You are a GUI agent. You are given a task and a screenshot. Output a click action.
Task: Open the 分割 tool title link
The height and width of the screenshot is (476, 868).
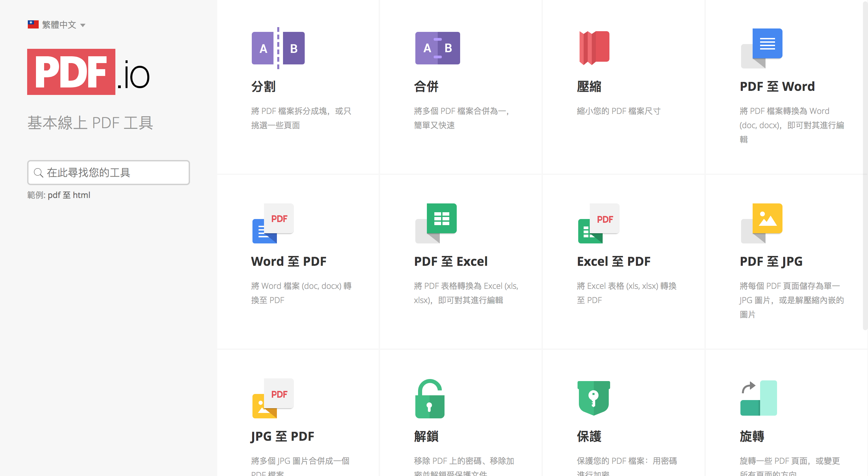(x=263, y=86)
